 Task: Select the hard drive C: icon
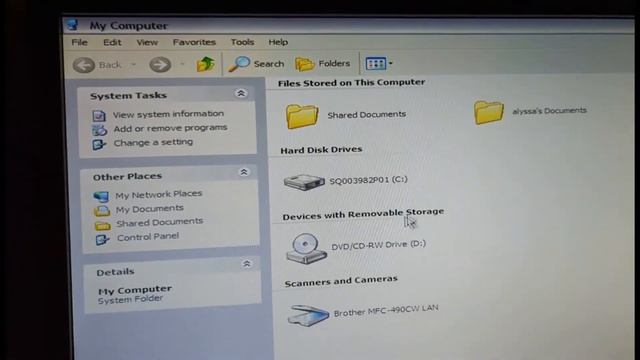click(x=304, y=182)
